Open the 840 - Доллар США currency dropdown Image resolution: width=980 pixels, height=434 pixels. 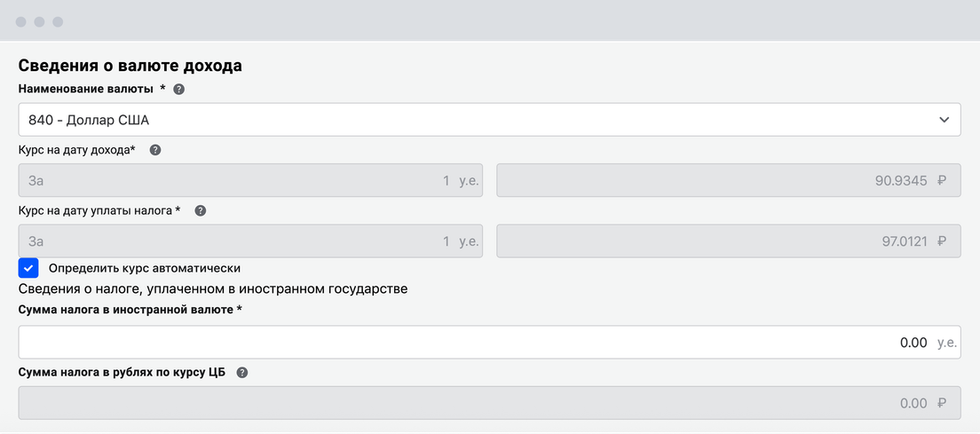click(489, 120)
